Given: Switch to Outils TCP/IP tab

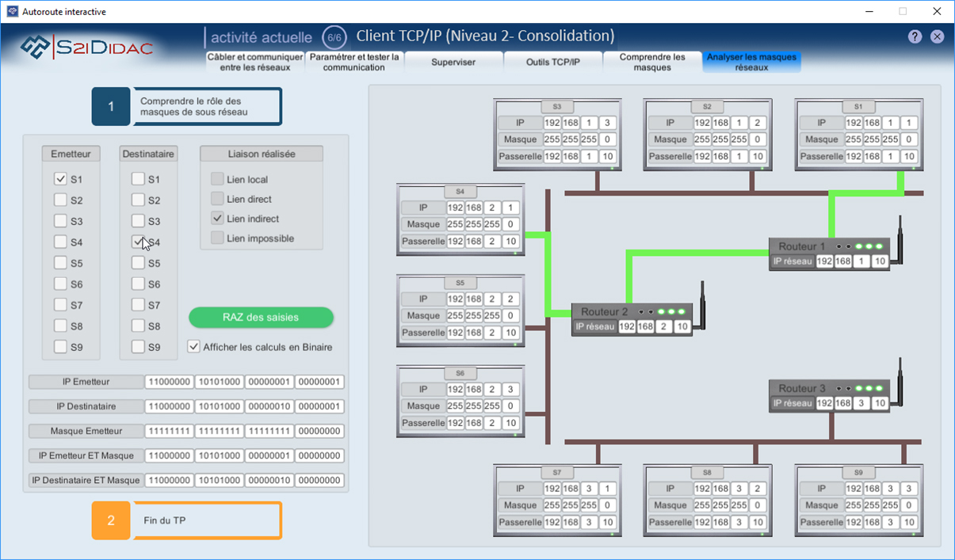Looking at the screenshot, I should [x=552, y=62].
